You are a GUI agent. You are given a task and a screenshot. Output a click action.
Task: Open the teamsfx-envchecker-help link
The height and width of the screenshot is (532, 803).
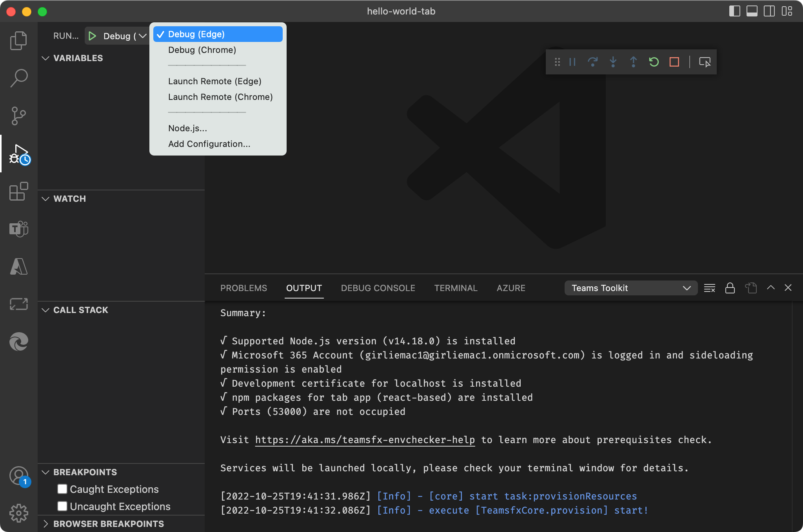[x=365, y=440]
